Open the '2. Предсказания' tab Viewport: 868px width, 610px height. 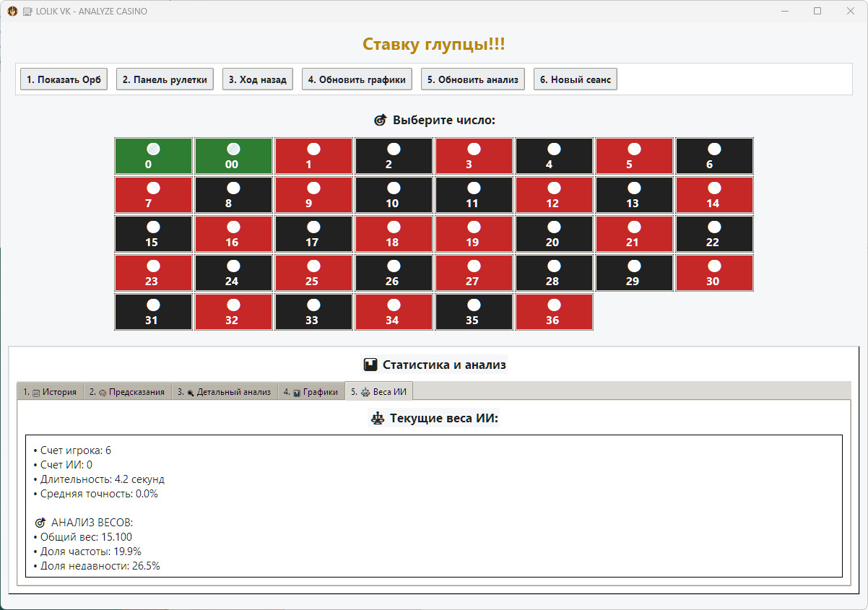[127, 392]
